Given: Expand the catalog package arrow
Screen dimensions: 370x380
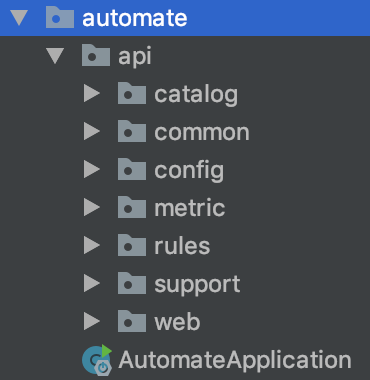Looking at the screenshot, I should tap(92, 94).
